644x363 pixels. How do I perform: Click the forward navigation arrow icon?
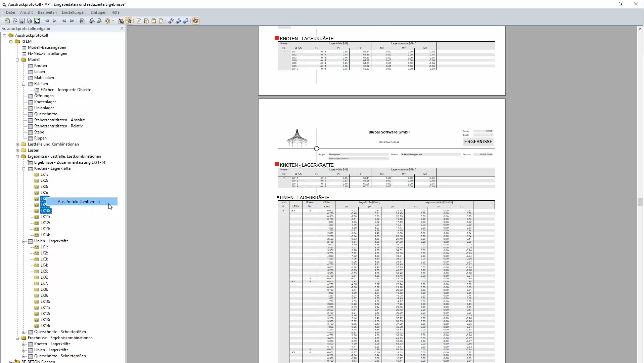coord(54,21)
